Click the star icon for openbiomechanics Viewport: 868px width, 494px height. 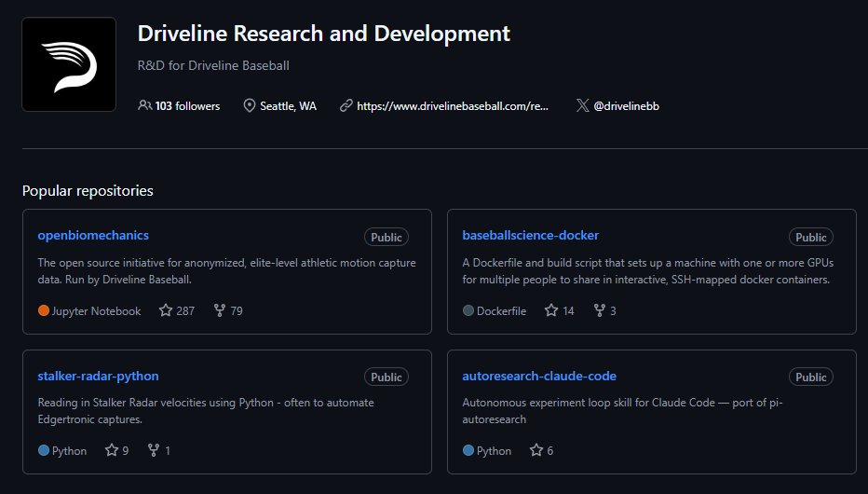click(166, 310)
